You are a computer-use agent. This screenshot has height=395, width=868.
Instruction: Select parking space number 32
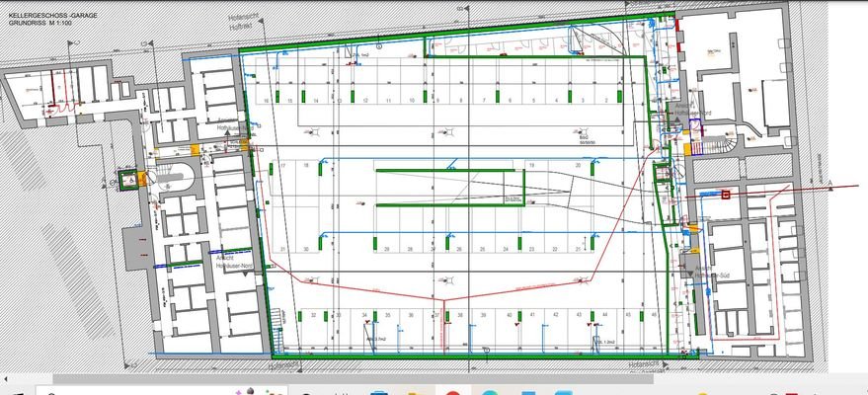click(313, 315)
